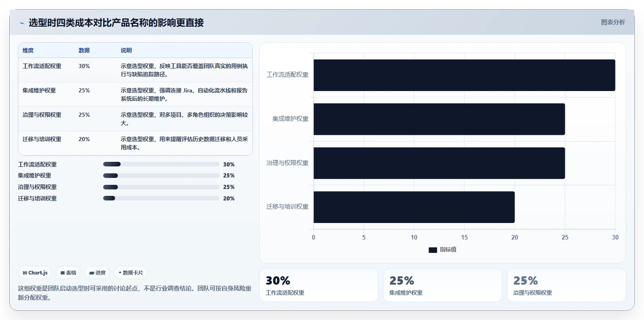The height and width of the screenshot is (320, 644).
Task: Click the 治理与权限权重 progress bar
Action: click(x=161, y=187)
